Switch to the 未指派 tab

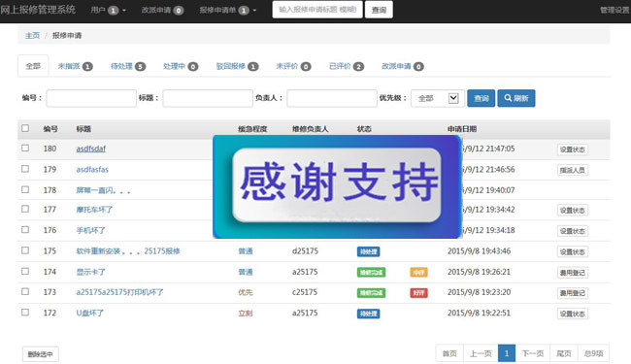75,66
